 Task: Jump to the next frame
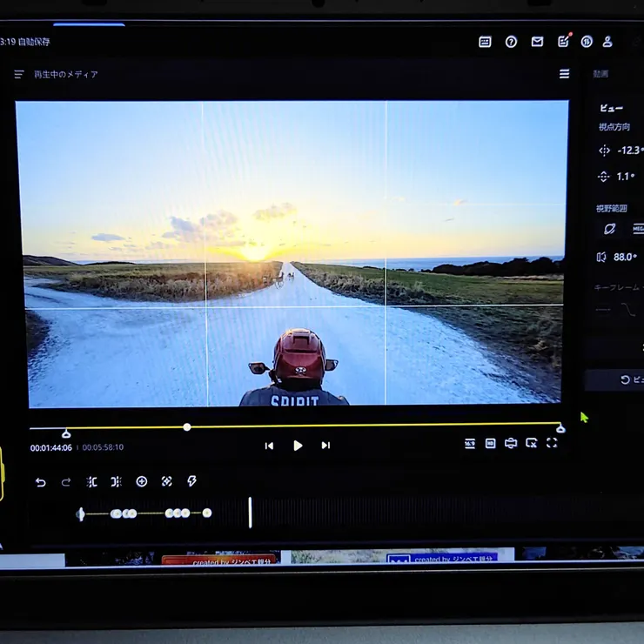(325, 446)
